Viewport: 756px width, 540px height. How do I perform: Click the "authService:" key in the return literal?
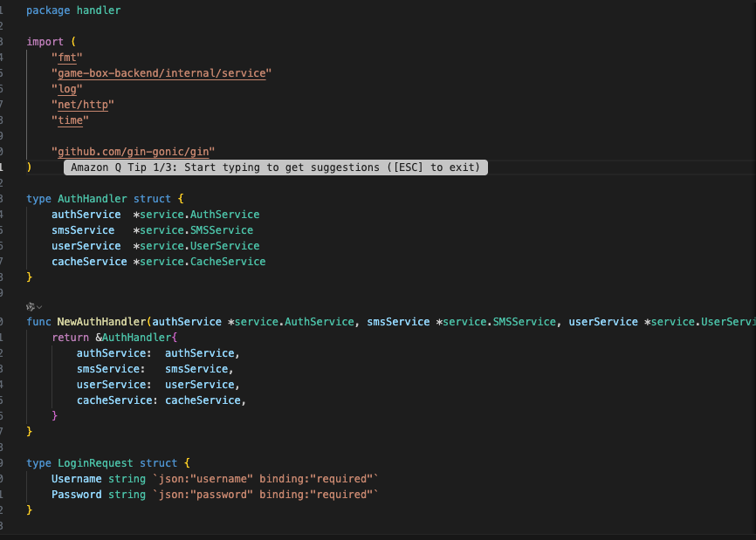click(114, 353)
